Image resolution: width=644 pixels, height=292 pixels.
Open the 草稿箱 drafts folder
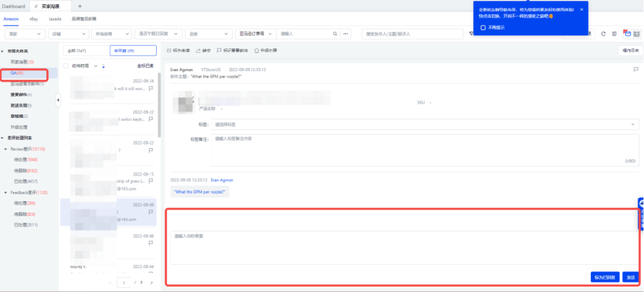click(x=19, y=116)
